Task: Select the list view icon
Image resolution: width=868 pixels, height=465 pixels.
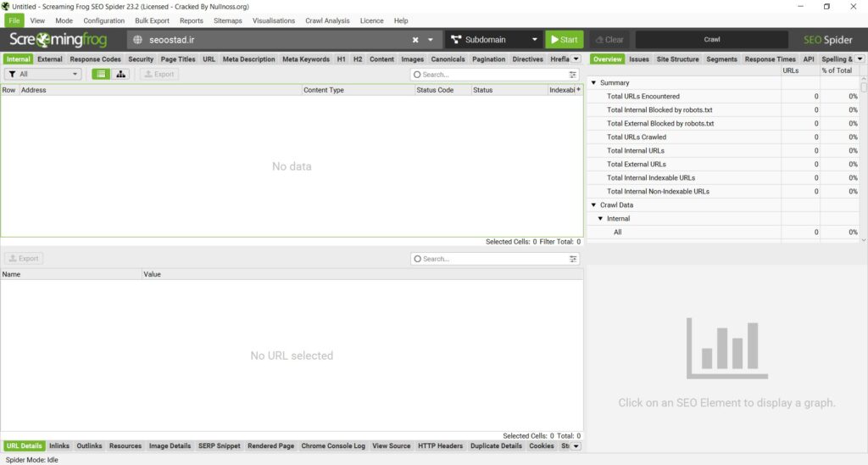Action: [x=101, y=74]
